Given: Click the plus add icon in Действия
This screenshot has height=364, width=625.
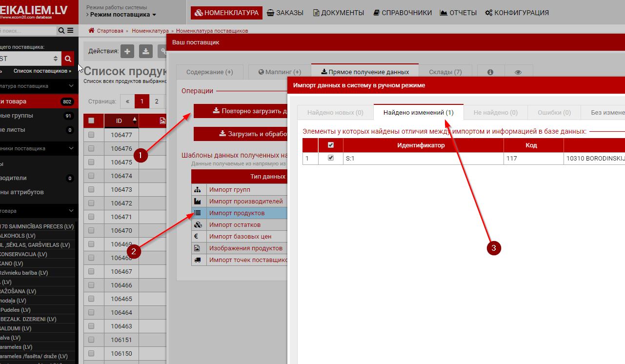Looking at the screenshot, I should [127, 51].
